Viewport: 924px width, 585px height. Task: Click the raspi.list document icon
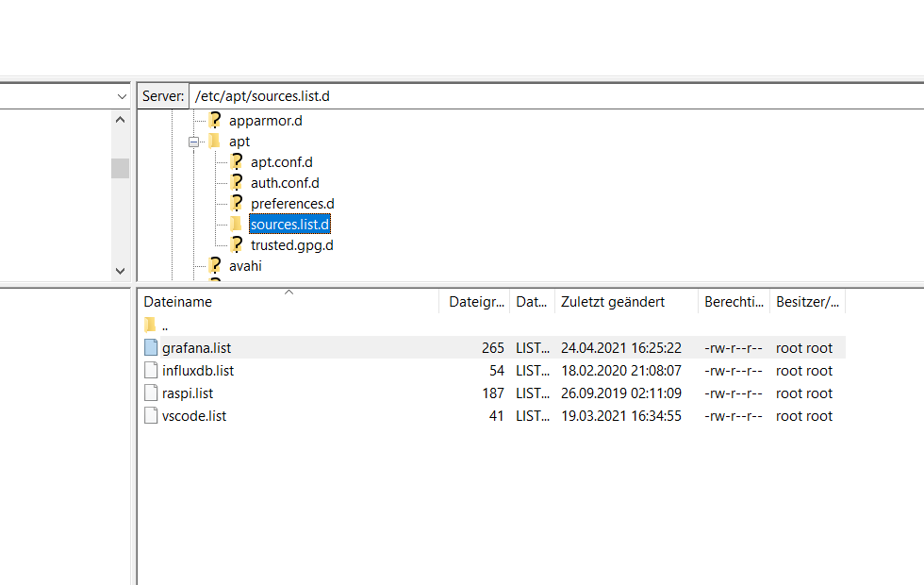coord(150,393)
